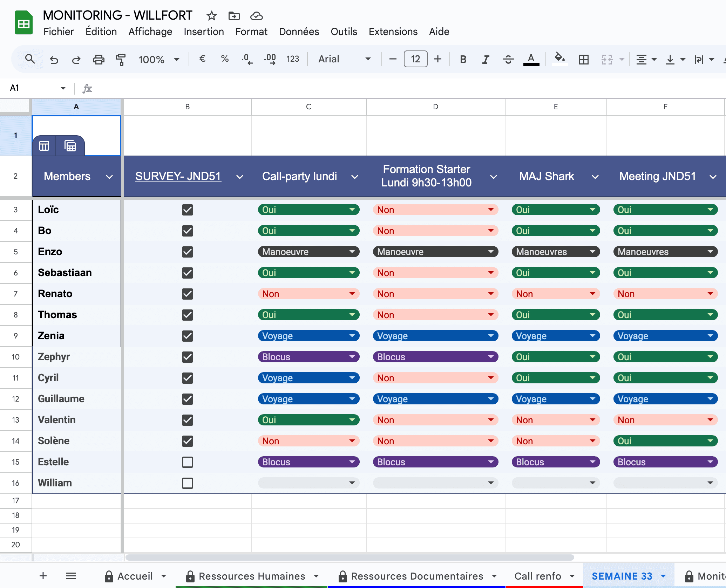Check Estelle's survey checkbox
Viewport: 726px width, 588px height.
coord(188,462)
